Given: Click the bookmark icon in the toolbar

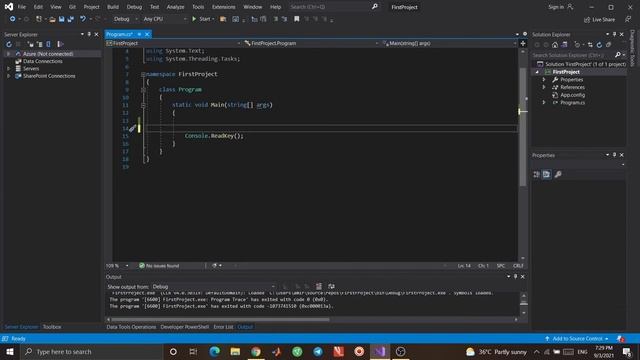Looking at the screenshot, I should [297, 19].
